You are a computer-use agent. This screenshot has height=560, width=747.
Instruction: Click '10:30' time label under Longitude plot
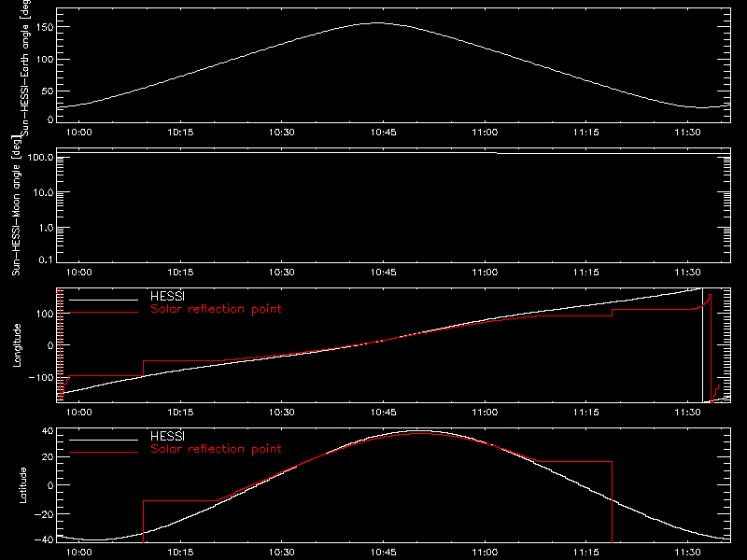point(282,412)
